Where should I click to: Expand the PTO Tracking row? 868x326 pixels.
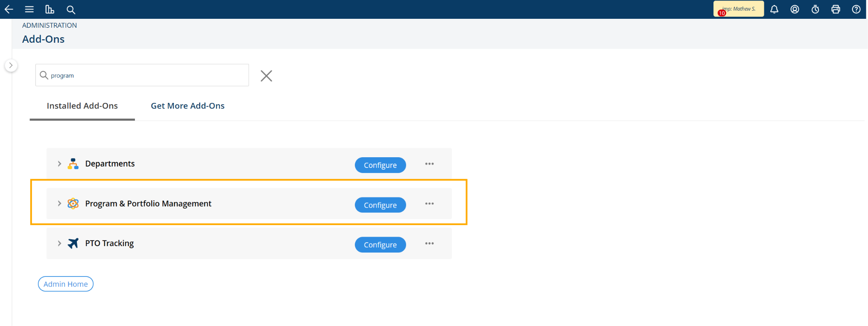(59, 243)
